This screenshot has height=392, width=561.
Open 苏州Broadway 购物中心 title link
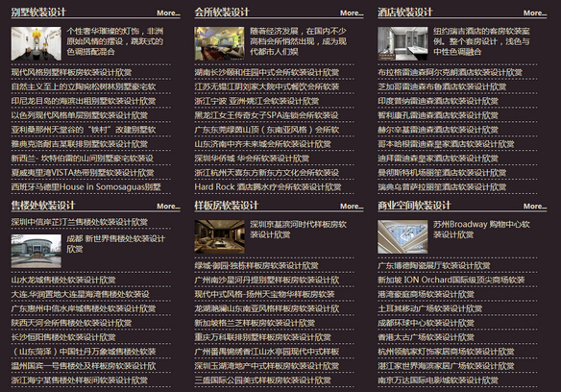481,230
